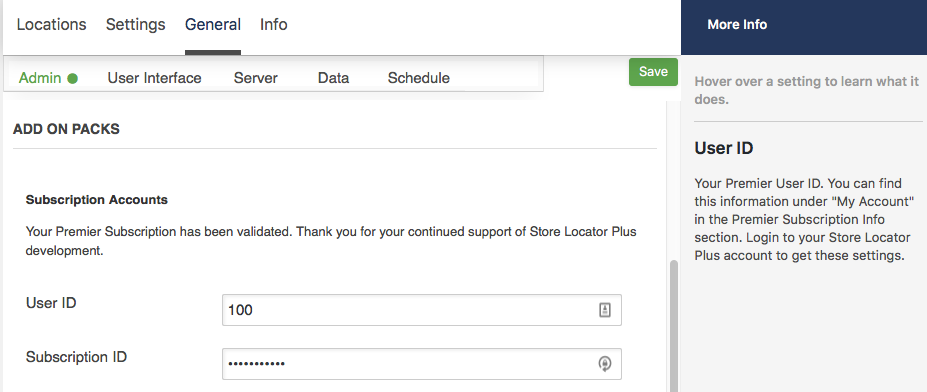Open the Locations tab

(x=51, y=25)
